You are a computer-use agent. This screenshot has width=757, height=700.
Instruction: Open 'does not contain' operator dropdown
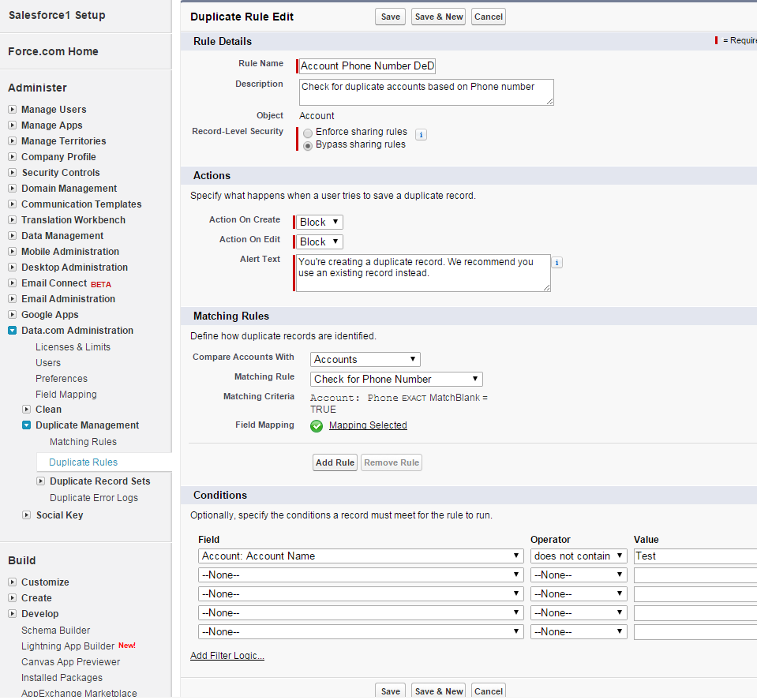579,556
